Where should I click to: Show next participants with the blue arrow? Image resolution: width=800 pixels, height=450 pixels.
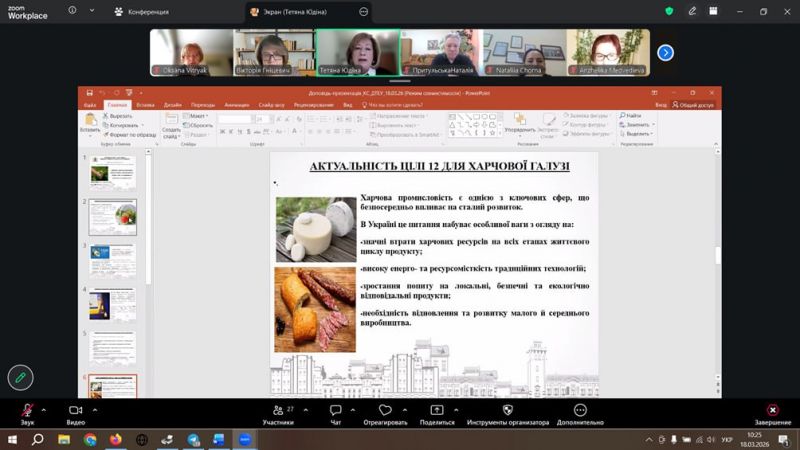[665, 53]
